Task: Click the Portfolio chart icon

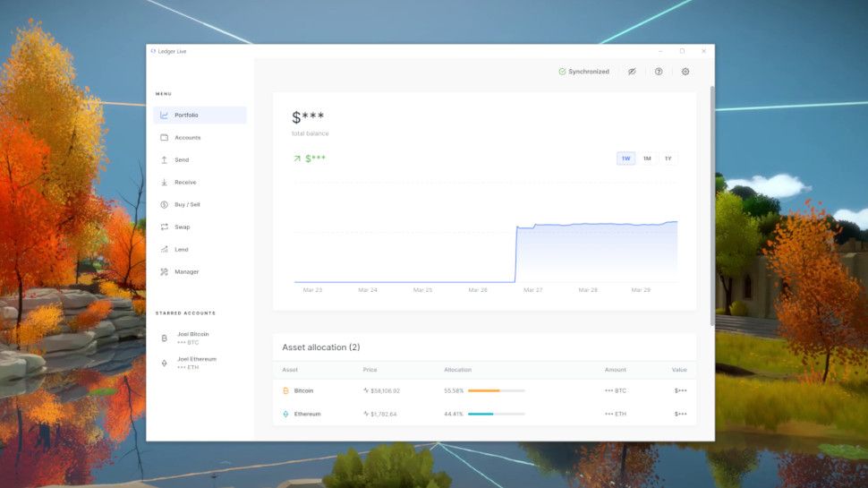Action: [164, 116]
